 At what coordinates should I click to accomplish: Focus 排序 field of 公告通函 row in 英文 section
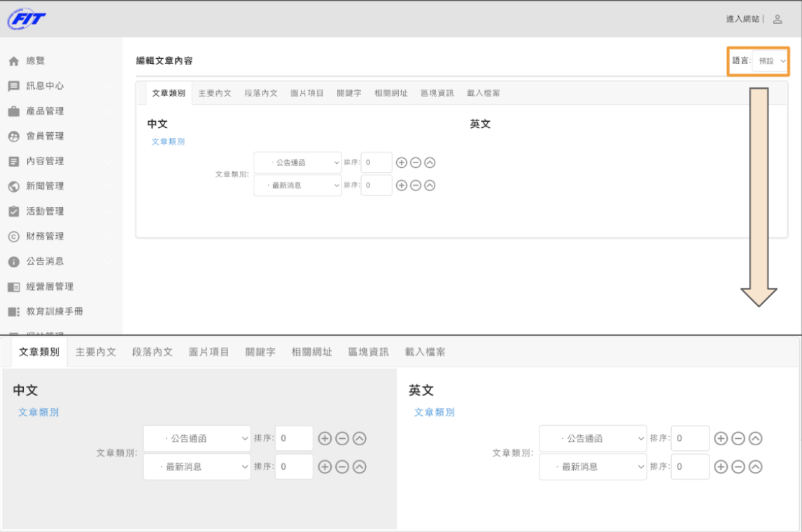(690, 438)
